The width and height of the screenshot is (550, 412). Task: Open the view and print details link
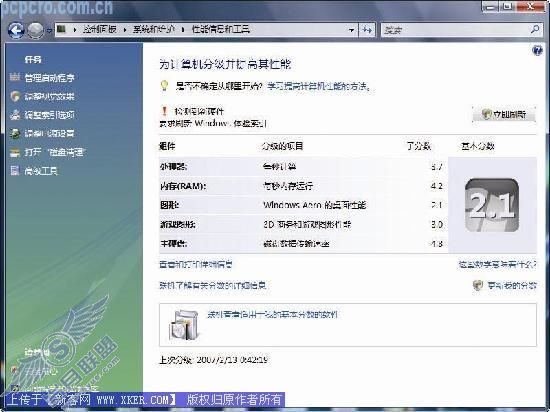coord(196,264)
